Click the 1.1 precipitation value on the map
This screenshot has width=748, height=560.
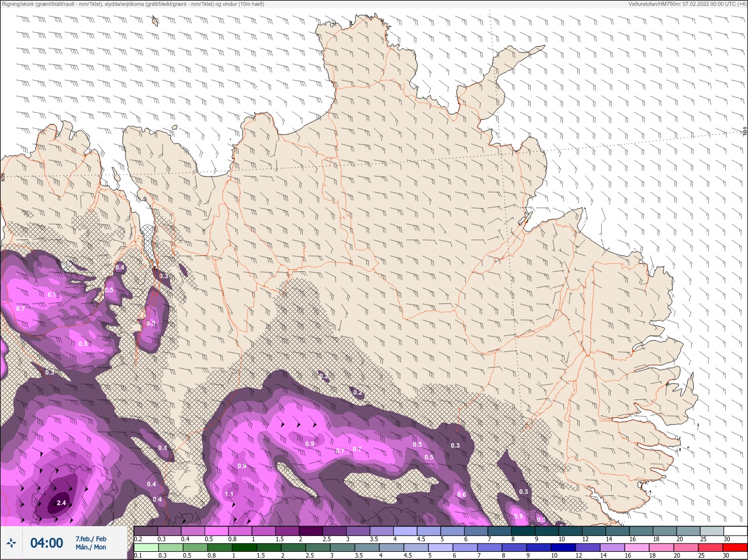[229, 494]
